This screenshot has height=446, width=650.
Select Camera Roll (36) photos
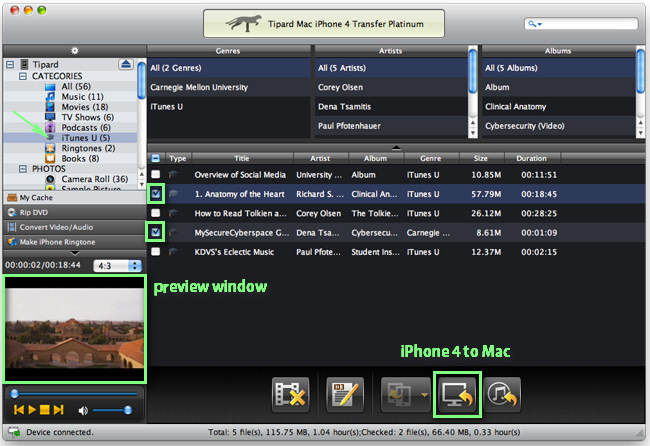[95, 179]
